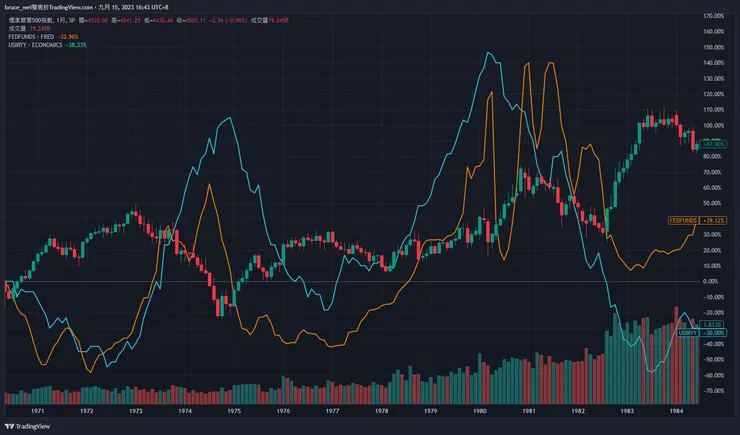Click the 150.00% price scale label
Viewport: 740px width, 435px height.
713,47
